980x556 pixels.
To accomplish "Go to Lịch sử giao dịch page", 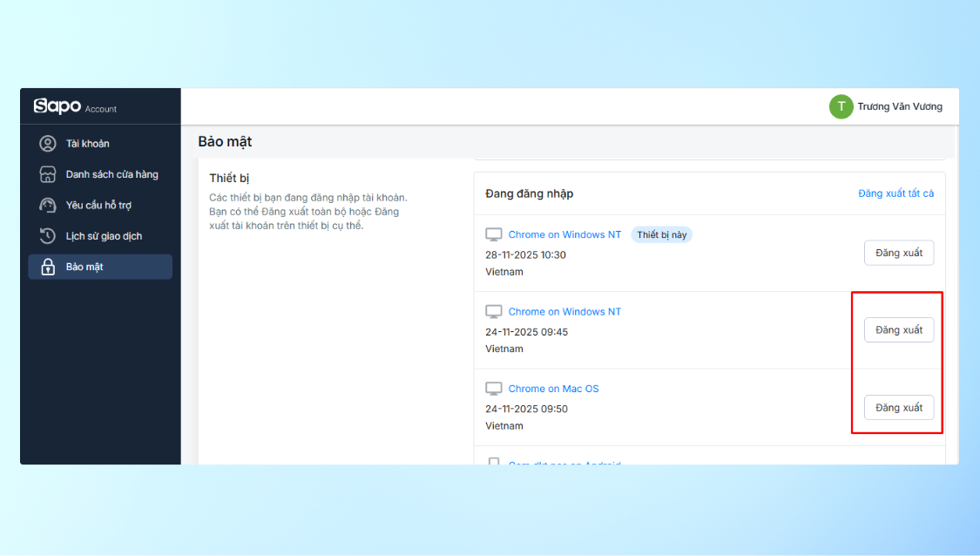I will pos(104,236).
